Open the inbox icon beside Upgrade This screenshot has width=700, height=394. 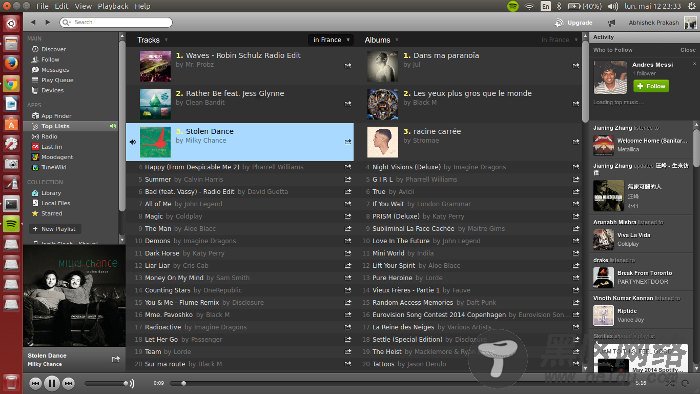tap(611, 22)
